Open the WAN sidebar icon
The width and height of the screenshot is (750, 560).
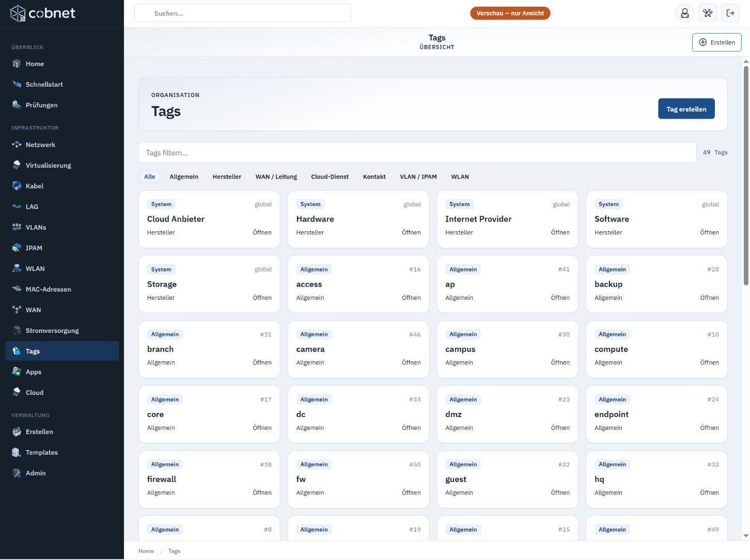pos(17,310)
